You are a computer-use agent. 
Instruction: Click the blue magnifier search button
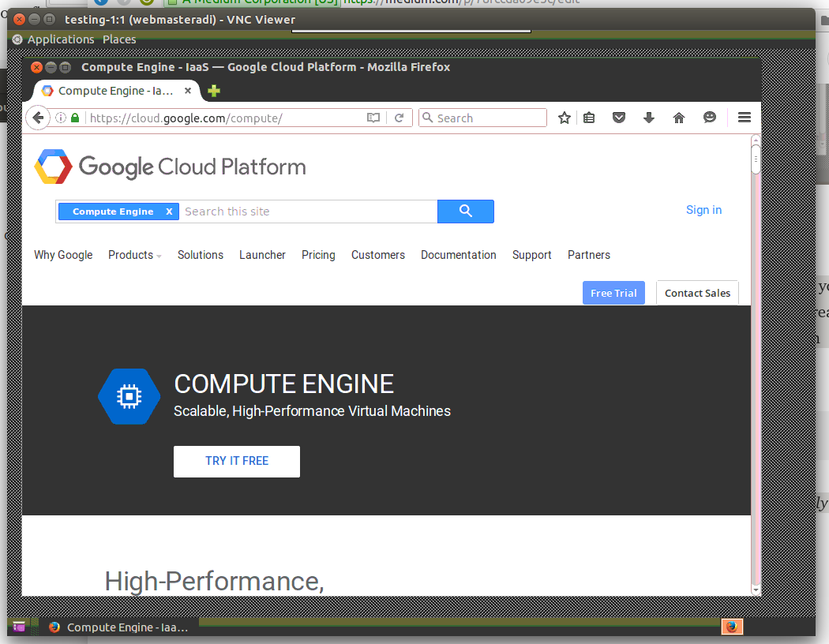[466, 212]
